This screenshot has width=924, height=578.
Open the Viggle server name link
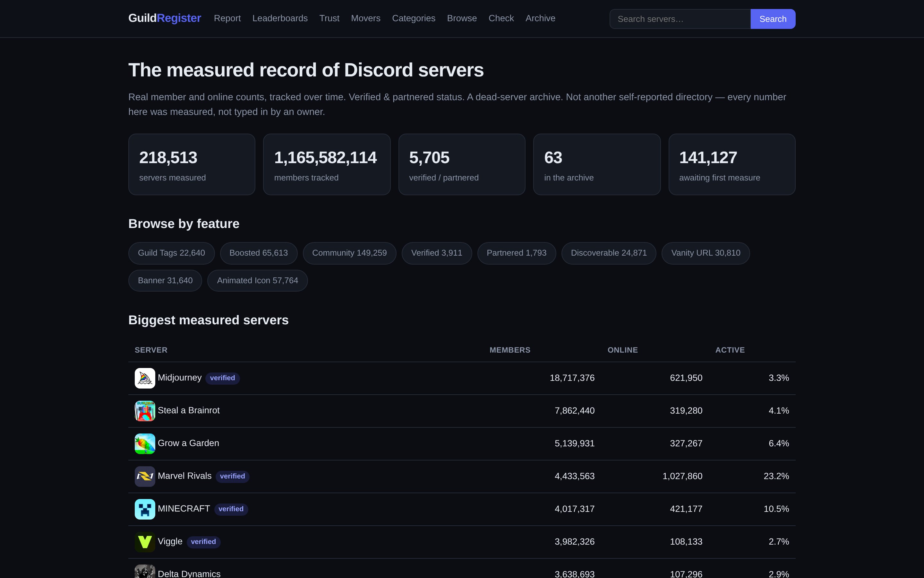coord(170,541)
